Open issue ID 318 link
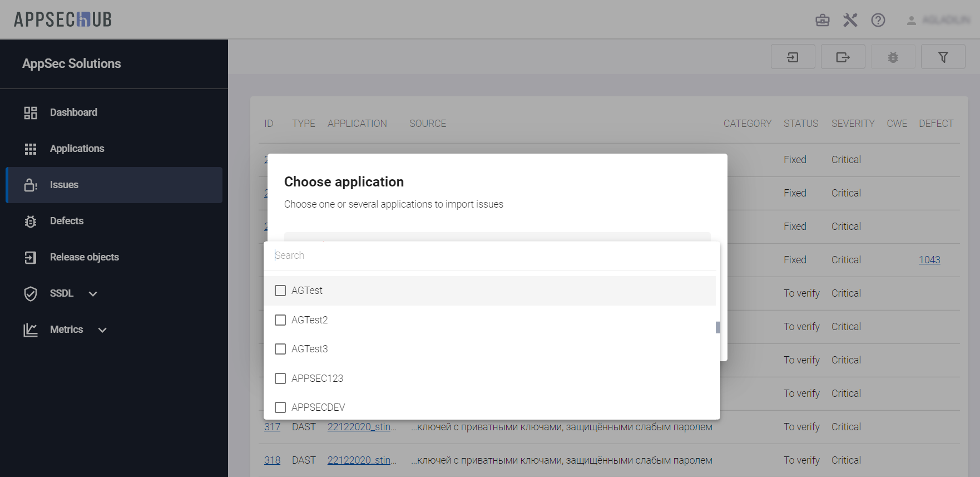 point(272,460)
